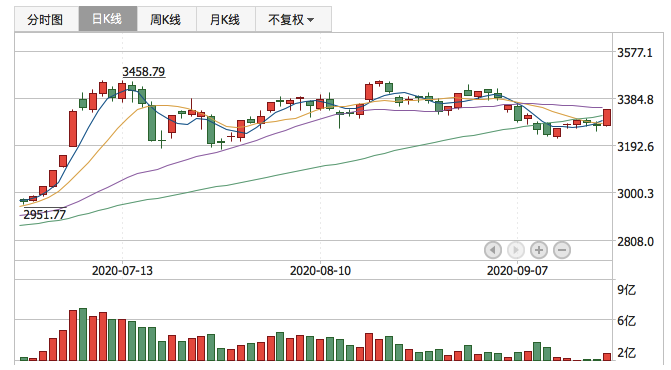The width and height of the screenshot is (671, 370).
Task: Click the 3192.6 axis value
Action: tap(635, 147)
